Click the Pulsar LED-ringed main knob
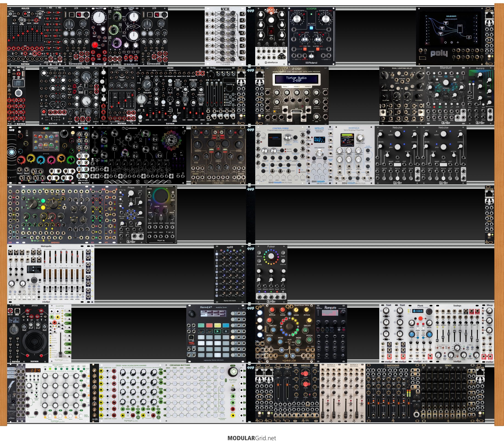The image size is (504, 443). click(271, 257)
